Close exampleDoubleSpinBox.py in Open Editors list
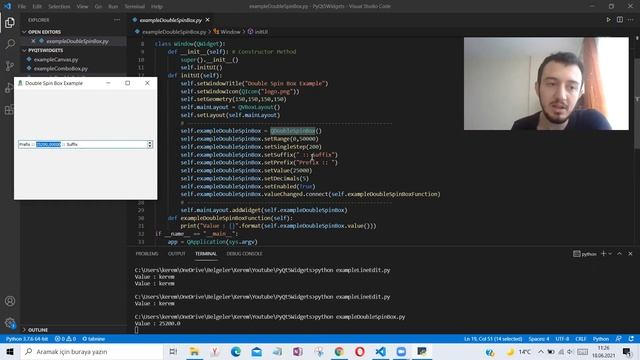This screenshot has height=360, width=640. click(33, 41)
